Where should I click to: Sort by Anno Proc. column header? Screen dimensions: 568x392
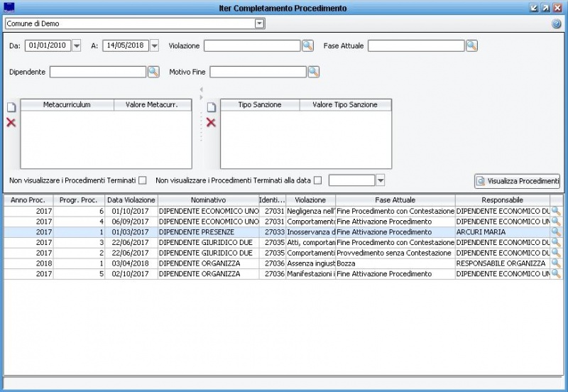[x=28, y=200]
